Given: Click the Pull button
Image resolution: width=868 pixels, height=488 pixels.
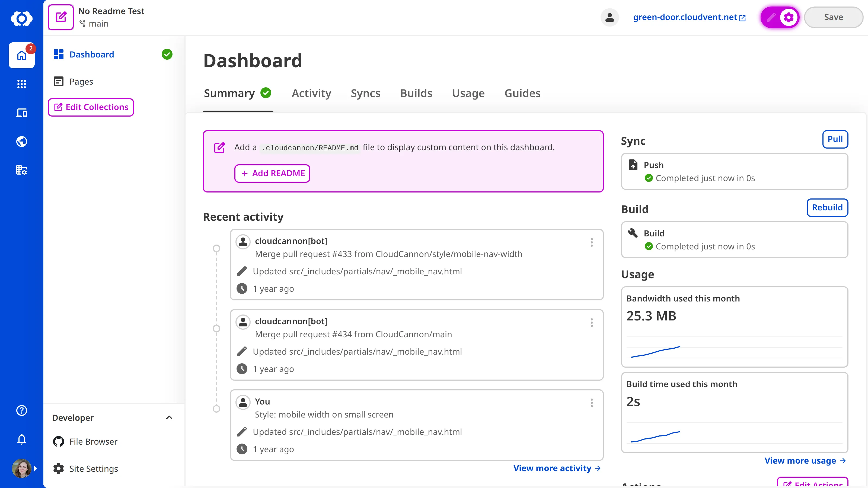Looking at the screenshot, I should 835,139.
